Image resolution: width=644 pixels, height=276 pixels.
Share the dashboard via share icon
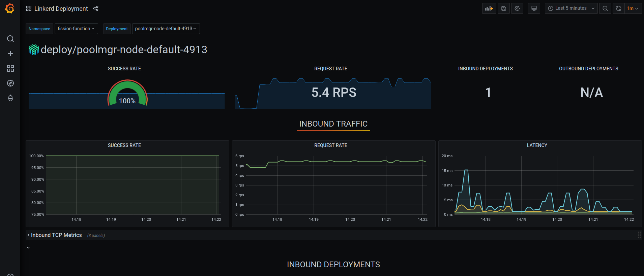[96, 8]
